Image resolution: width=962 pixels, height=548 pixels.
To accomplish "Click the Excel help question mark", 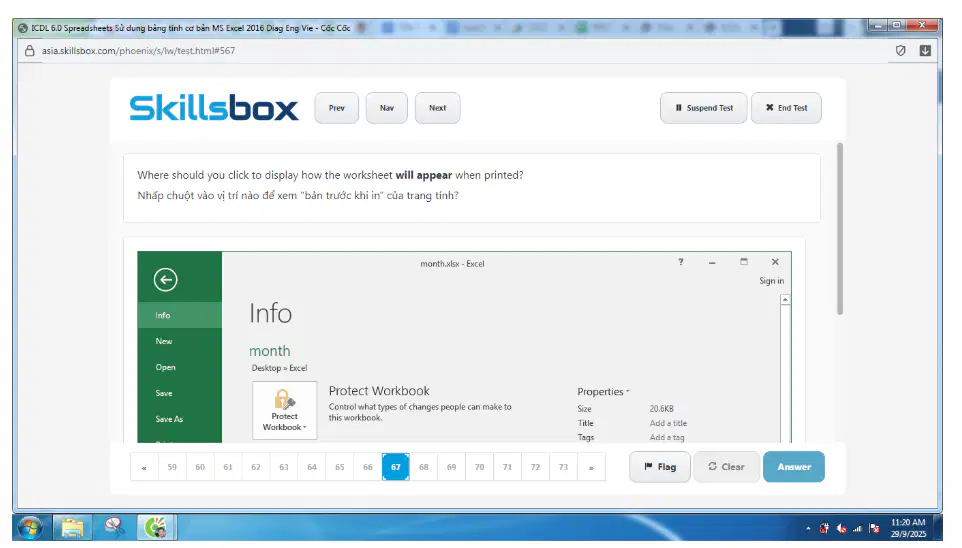I will coord(680,262).
